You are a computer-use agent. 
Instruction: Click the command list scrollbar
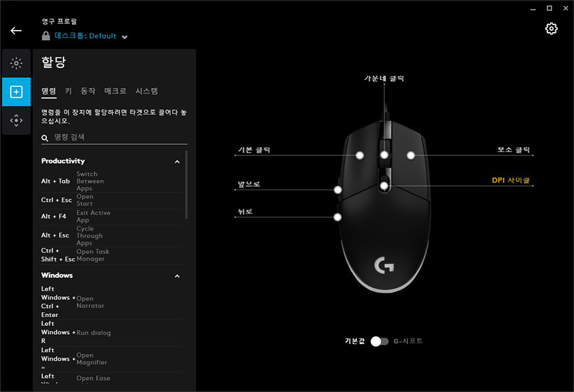click(186, 185)
